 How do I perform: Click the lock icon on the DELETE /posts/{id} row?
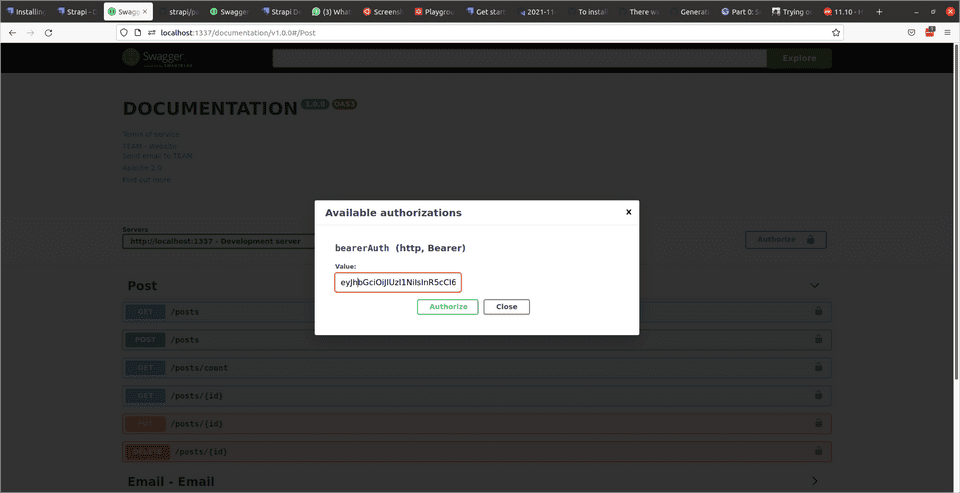[x=818, y=451]
